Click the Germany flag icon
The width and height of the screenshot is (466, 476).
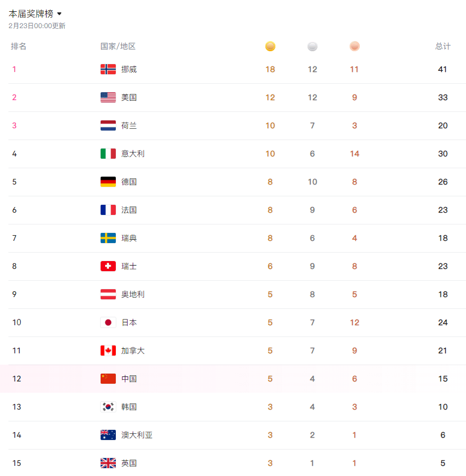(108, 182)
